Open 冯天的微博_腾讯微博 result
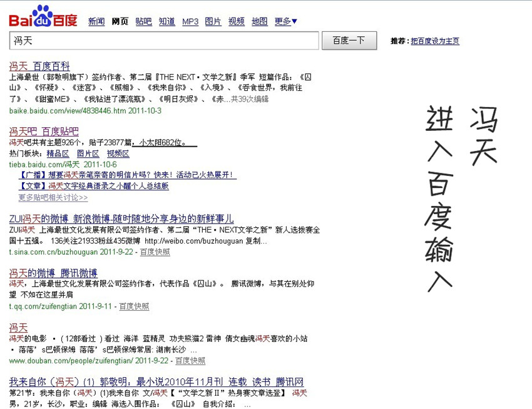Viewport: 532px width, 409px height. click(53, 273)
